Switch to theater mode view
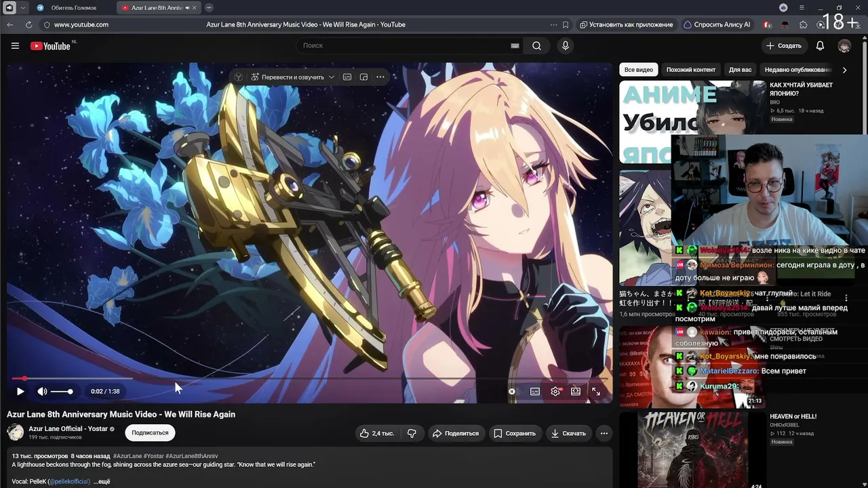 (576, 391)
